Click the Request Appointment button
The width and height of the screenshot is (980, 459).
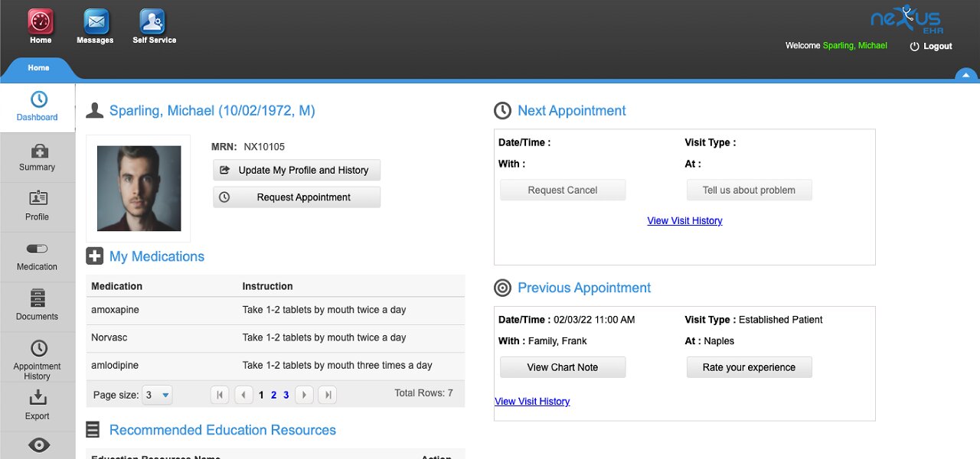point(296,197)
